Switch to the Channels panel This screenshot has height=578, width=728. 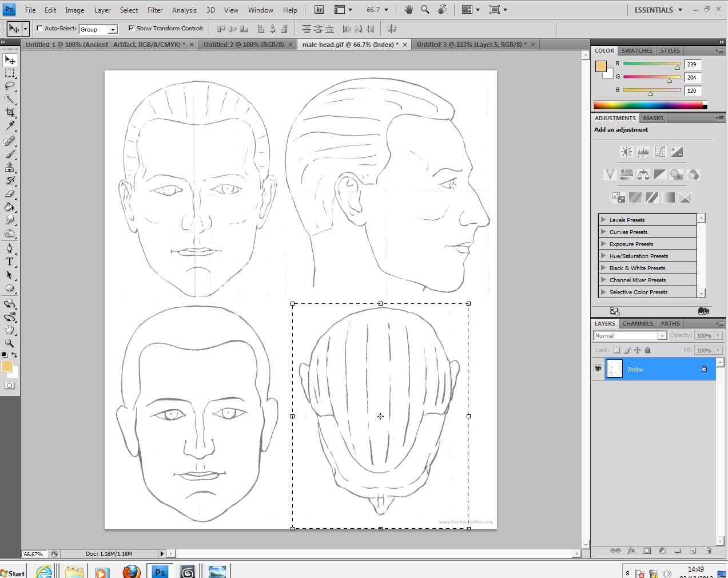[x=637, y=323]
